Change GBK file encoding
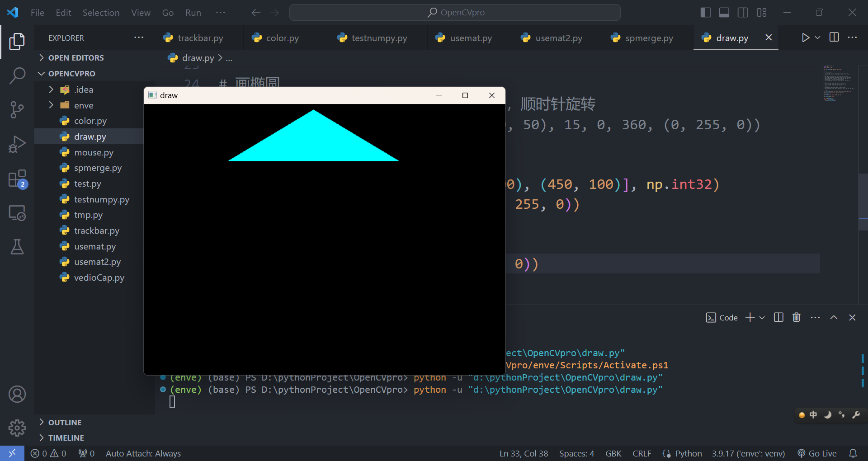 pyautogui.click(x=613, y=453)
